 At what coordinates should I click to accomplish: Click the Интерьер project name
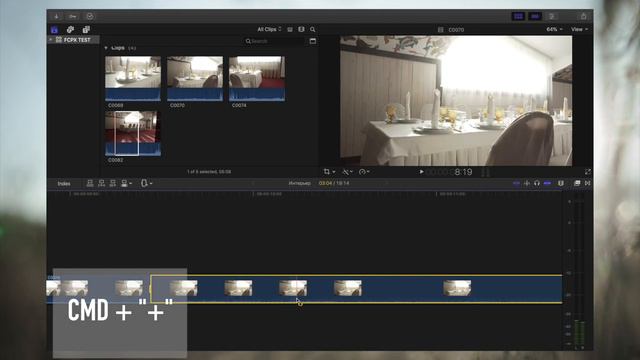coord(300,184)
